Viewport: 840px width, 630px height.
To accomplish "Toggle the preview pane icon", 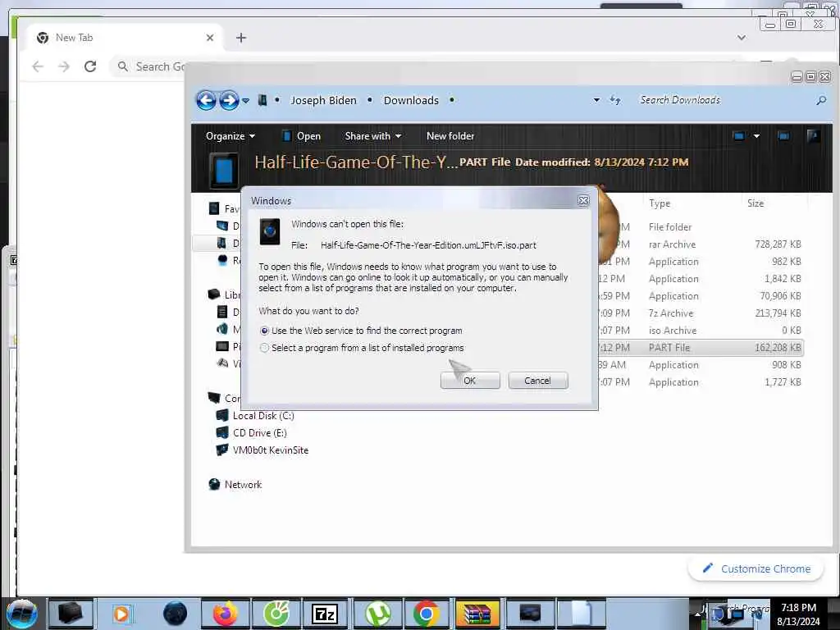I will tap(783, 136).
